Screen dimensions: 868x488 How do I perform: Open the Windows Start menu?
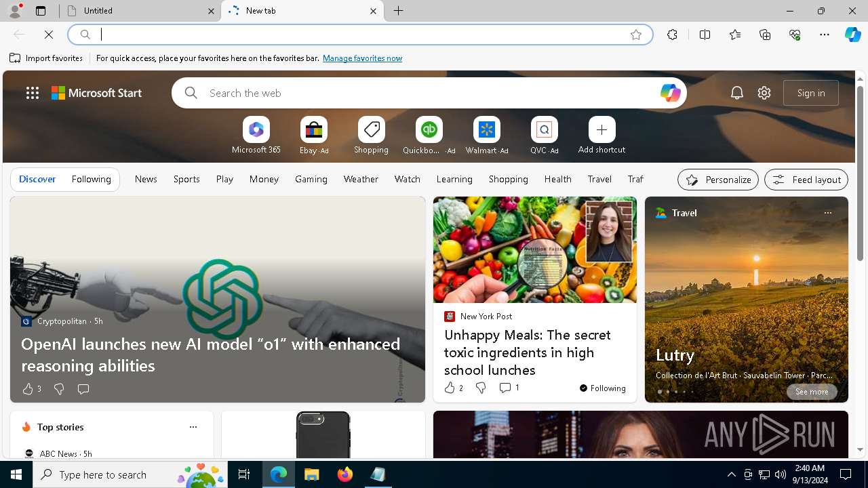pos(16,474)
